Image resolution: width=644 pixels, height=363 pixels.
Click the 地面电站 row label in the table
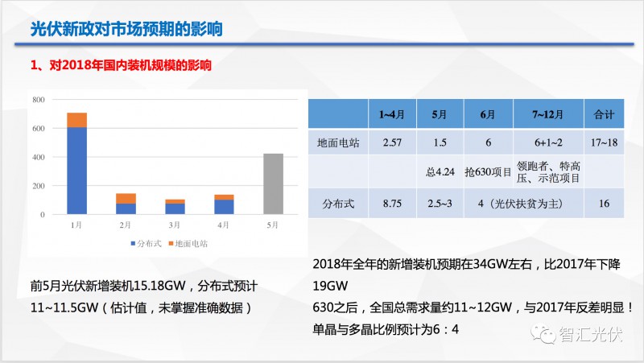coord(338,142)
